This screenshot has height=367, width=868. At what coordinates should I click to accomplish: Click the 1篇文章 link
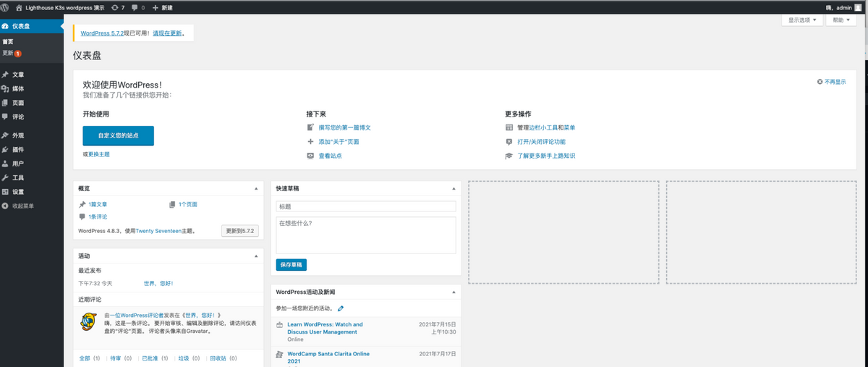pyautogui.click(x=98, y=205)
